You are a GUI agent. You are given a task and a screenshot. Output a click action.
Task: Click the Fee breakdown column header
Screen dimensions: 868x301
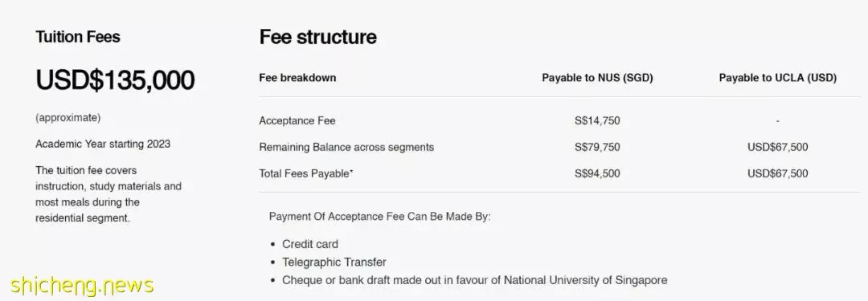(297, 78)
